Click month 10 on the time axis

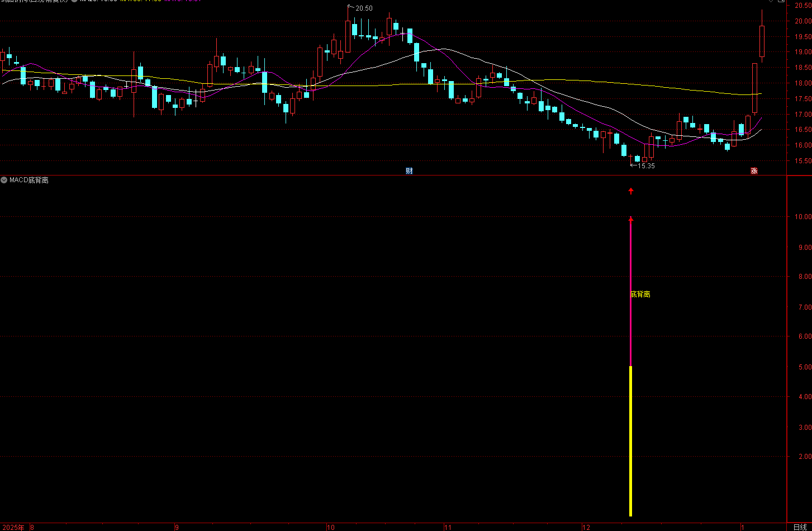pos(330,527)
